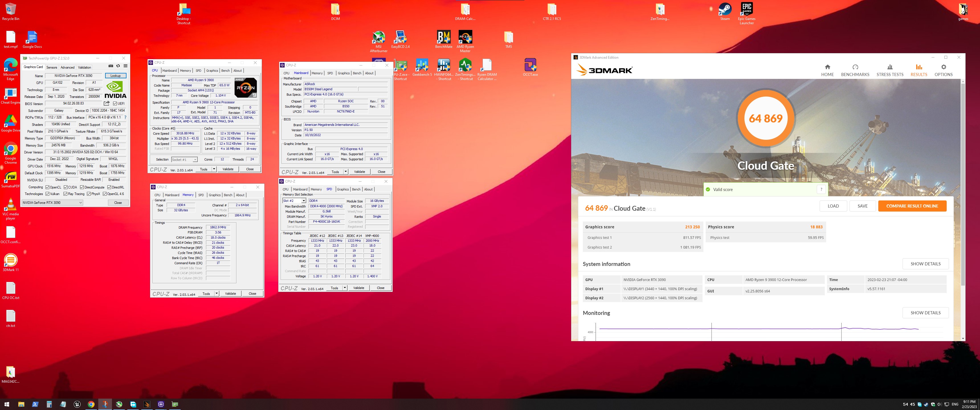The image size is (980, 410).
Task: Select Bench tab in CPU-Z CPU window
Action: [226, 71]
